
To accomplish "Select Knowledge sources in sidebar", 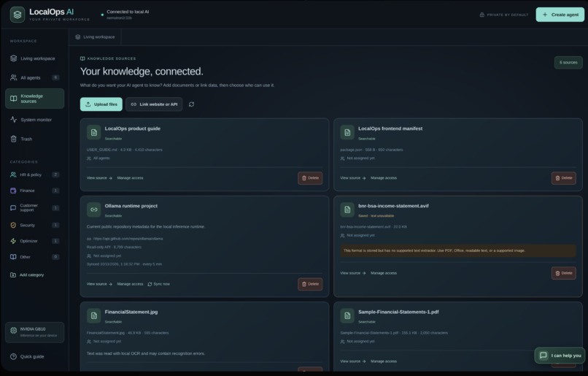I will [34, 99].
